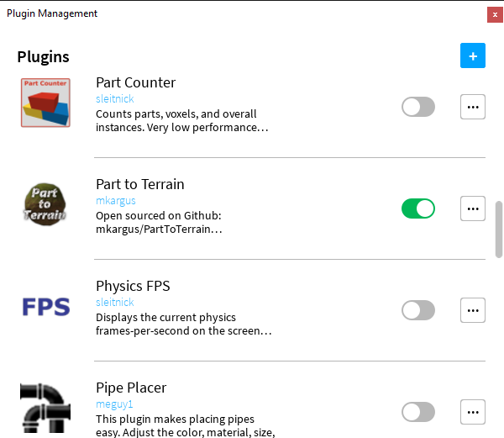This screenshot has width=504, height=438.
Task: Click the Physics FPS plugin icon
Action: pyautogui.click(x=45, y=307)
